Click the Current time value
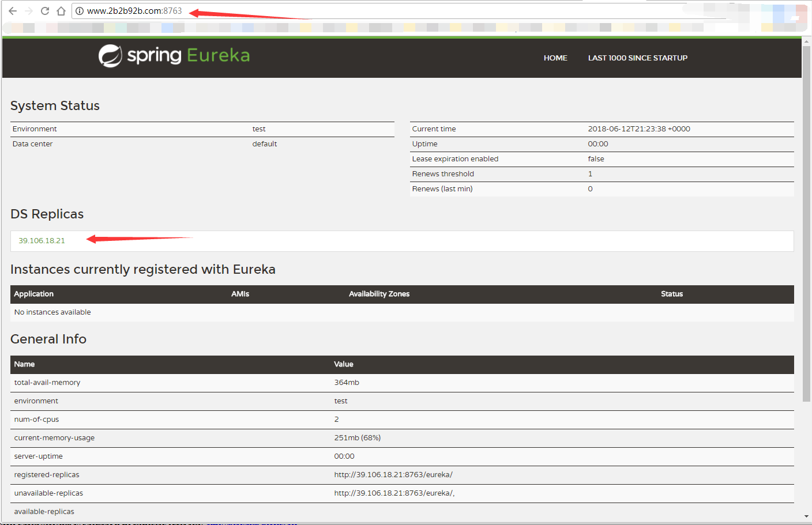The image size is (812, 525). pyautogui.click(x=639, y=129)
